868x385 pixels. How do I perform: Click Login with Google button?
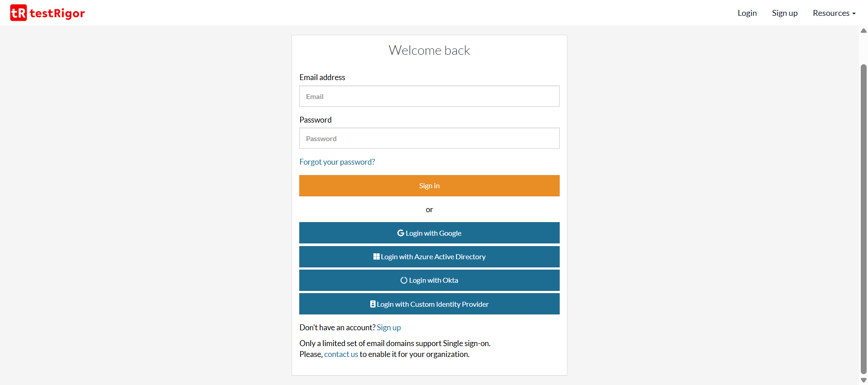(429, 233)
